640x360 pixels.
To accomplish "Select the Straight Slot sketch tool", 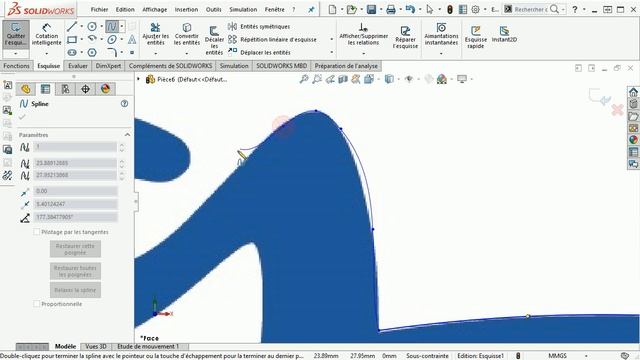I will [x=72, y=52].
